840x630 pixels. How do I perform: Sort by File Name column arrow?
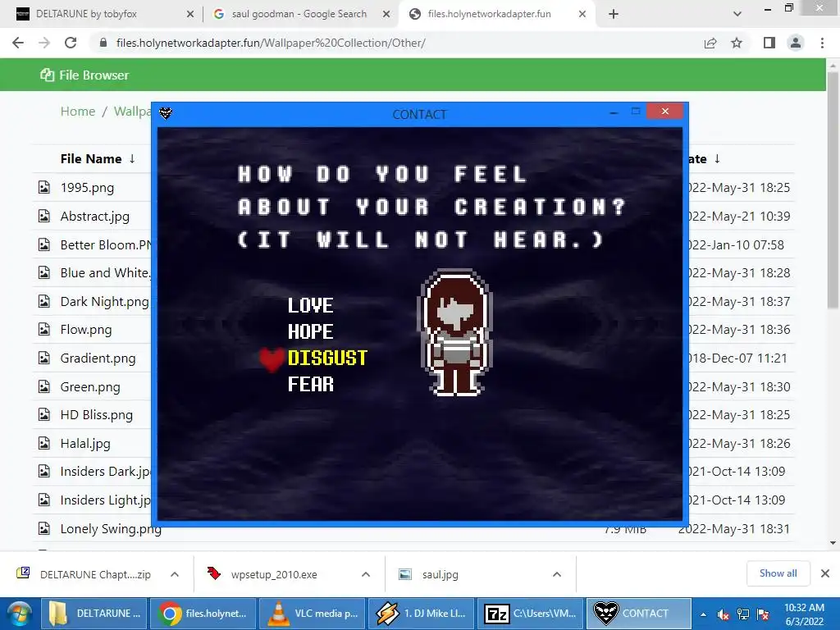132,158
